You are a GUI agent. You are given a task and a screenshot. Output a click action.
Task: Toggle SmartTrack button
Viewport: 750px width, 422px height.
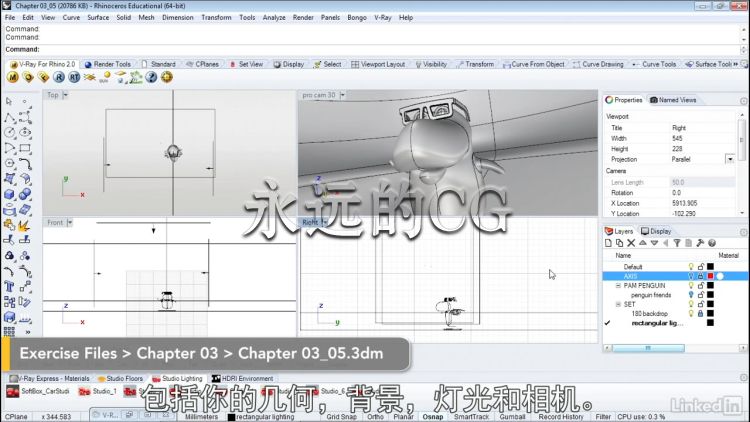pyautogui.click(x=471, y=417)
